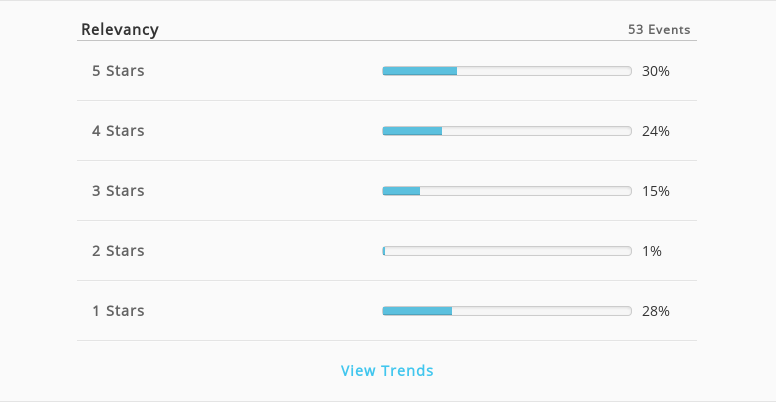The height and width of the screenshot is (402, 776).
Task: Click the 2 Stars progress bar
Action: (507, 251)
